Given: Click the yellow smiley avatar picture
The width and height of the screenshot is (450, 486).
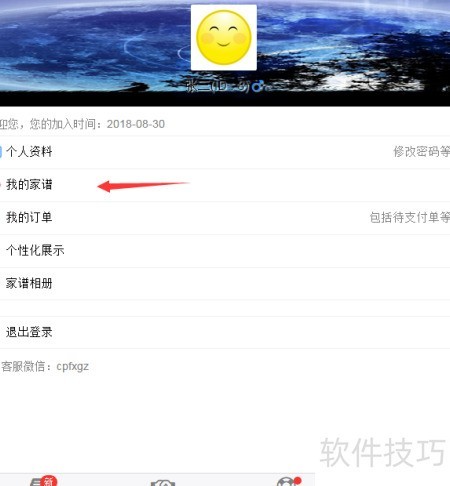Looking at the screenshot, I should (224, 37).
